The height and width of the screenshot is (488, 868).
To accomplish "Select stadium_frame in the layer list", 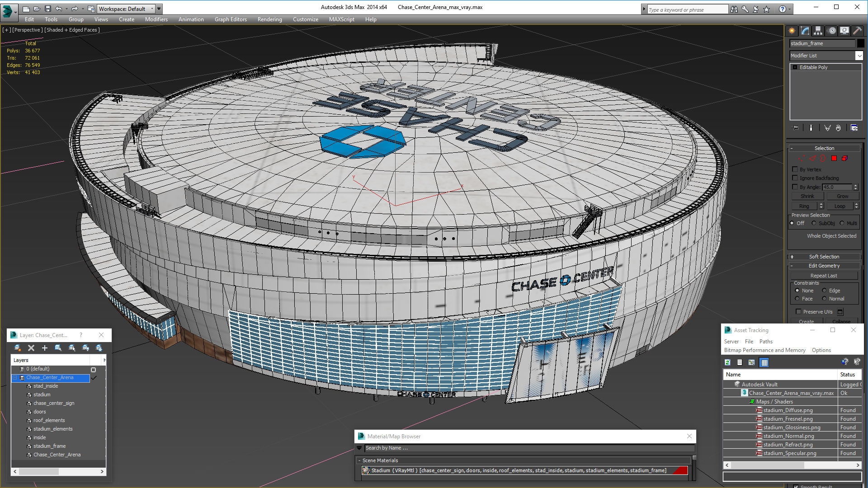I will tap(49, 446).
